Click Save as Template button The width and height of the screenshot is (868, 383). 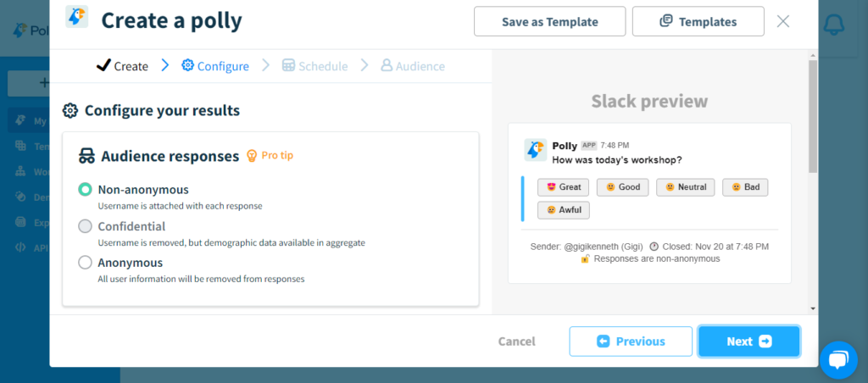(x=549, y=21)
